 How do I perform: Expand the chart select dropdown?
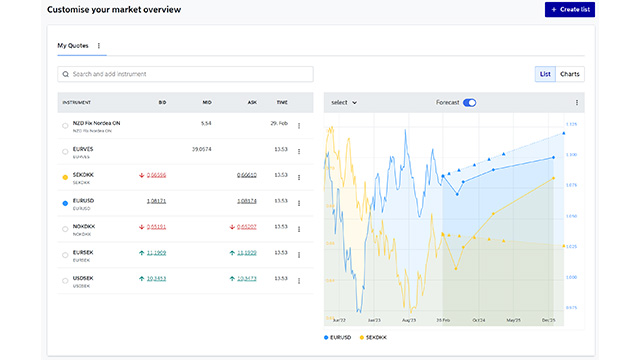tap(344, 102)
